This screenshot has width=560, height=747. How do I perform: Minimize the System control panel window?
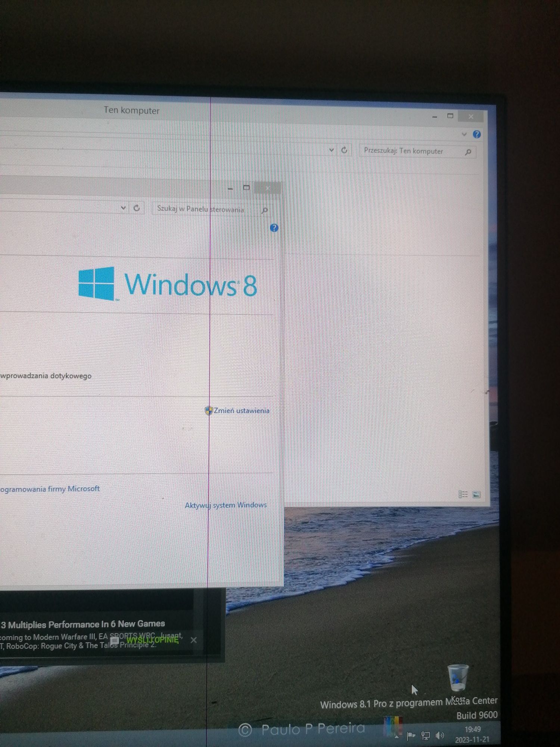point(230,189)
